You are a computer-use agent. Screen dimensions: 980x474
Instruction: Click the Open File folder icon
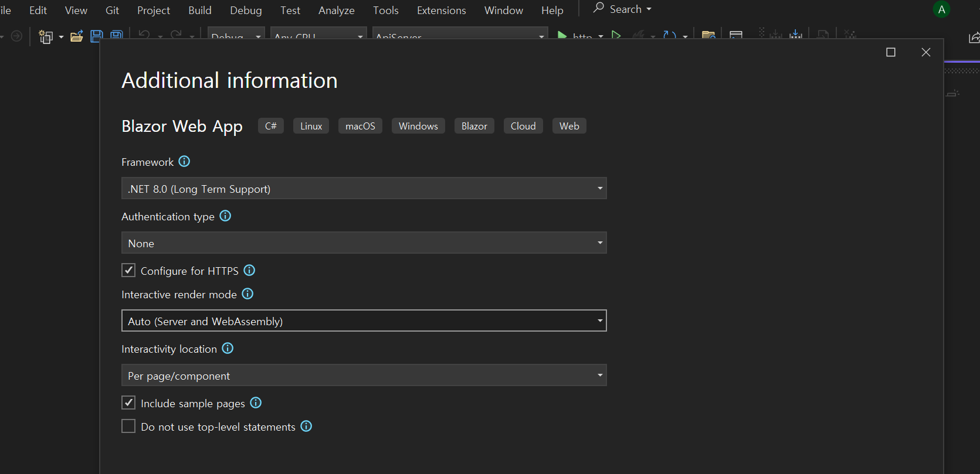[76, 36]
